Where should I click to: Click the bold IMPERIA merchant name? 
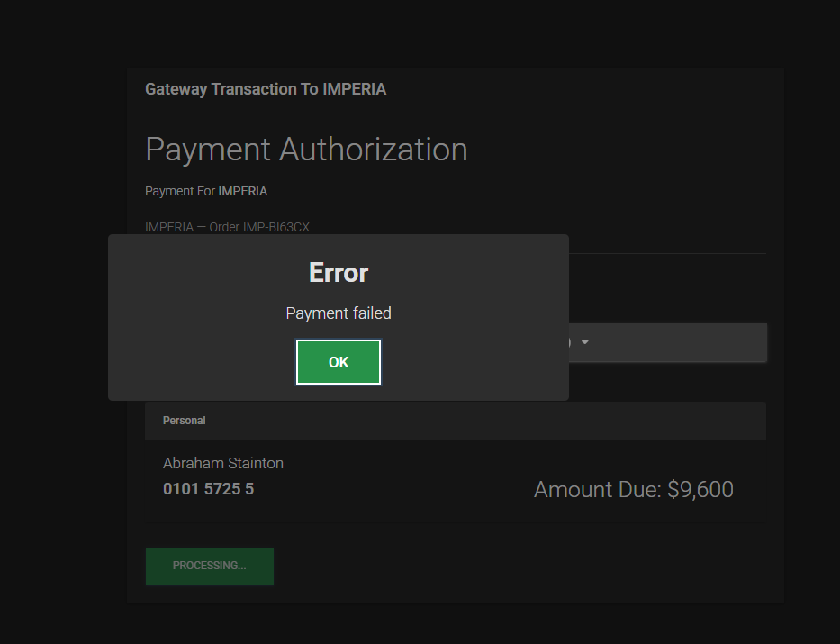[x=243, y=191]
